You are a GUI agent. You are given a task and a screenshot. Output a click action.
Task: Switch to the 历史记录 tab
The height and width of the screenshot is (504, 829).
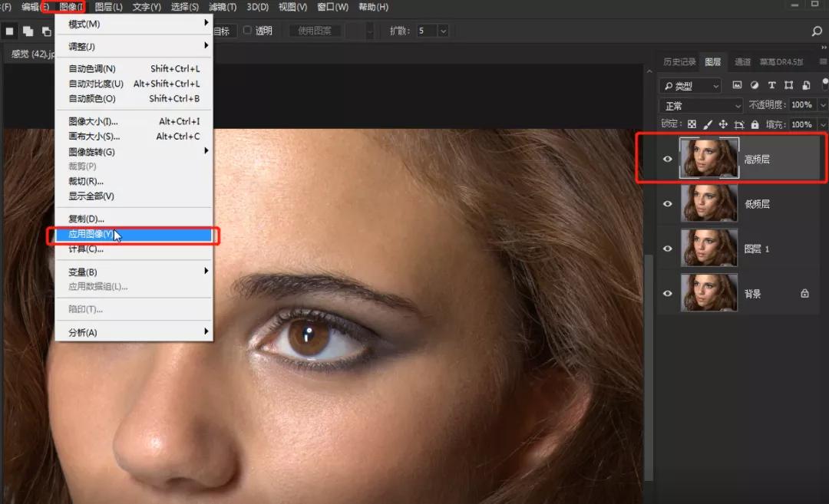tap(679, 62)
